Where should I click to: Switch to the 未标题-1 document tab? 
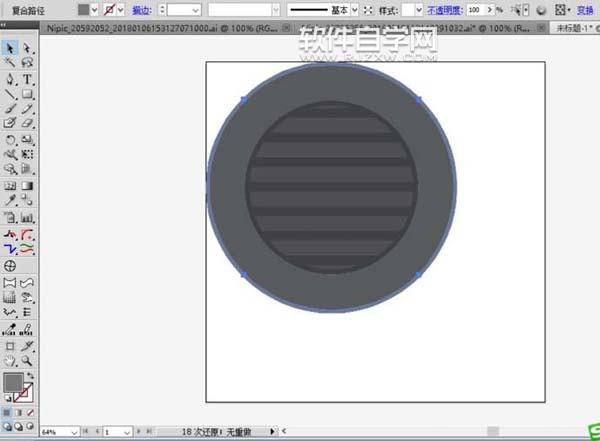point(574,28)
